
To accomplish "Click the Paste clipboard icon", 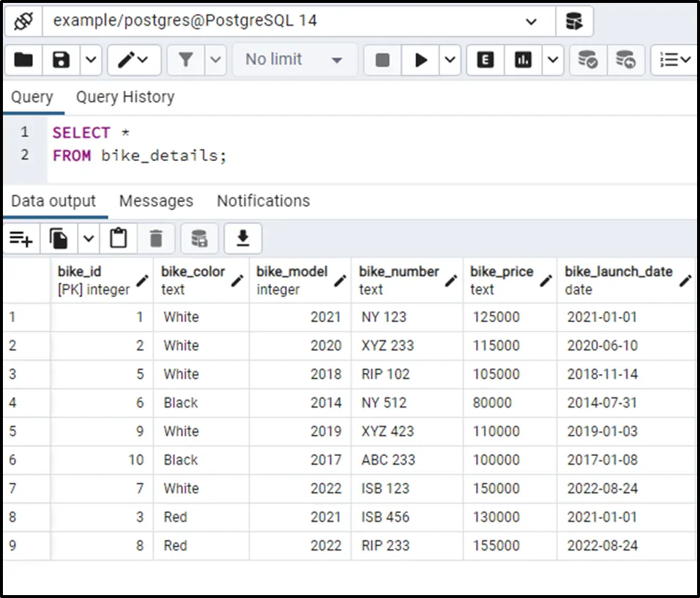I will tap(118, 239).
